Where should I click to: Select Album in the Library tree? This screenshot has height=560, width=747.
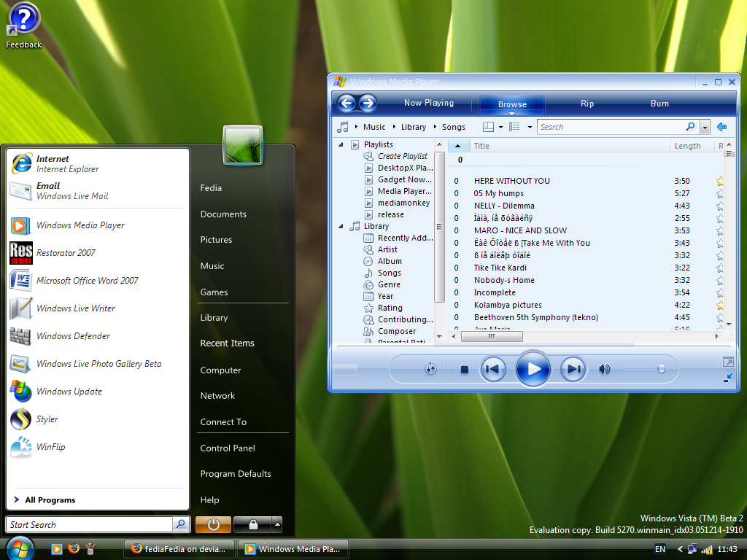pos(390,262)
